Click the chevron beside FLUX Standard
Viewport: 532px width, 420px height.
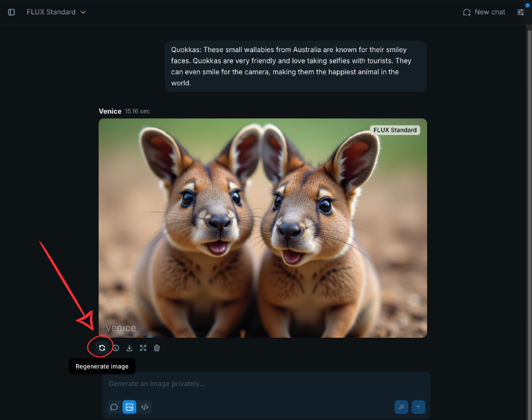click(83, 12)
